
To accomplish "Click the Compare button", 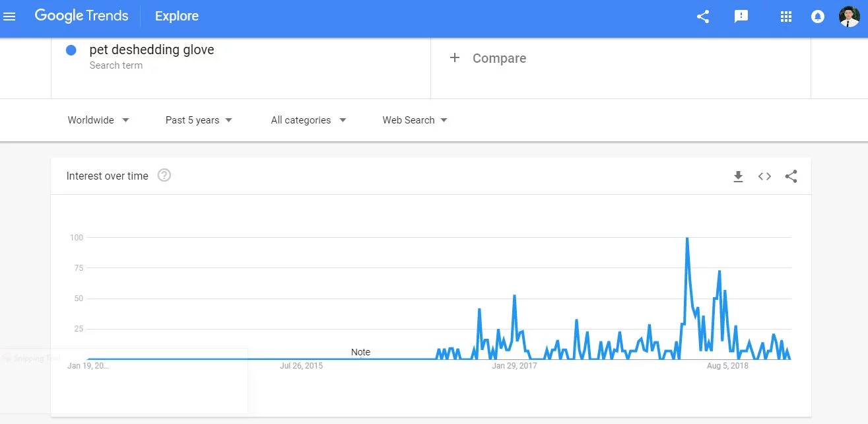I will tap(499, 58).
